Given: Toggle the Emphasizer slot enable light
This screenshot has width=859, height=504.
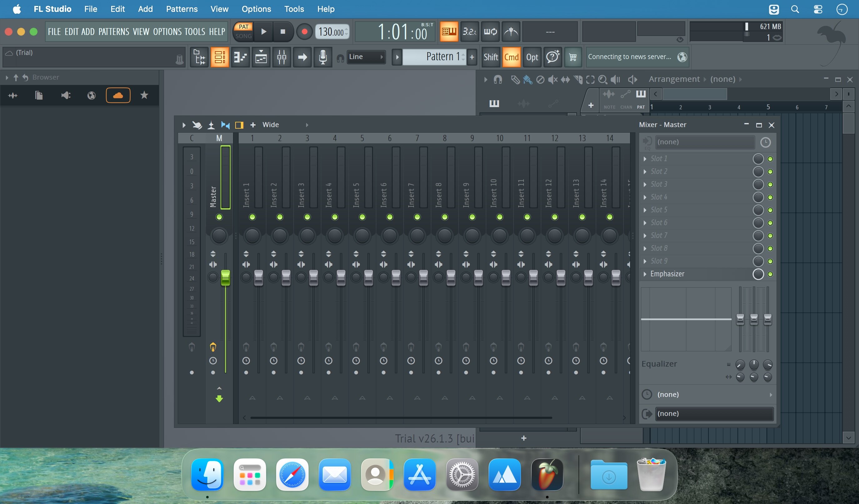Looking at the screenshot, I should click(x=770, y=274).
